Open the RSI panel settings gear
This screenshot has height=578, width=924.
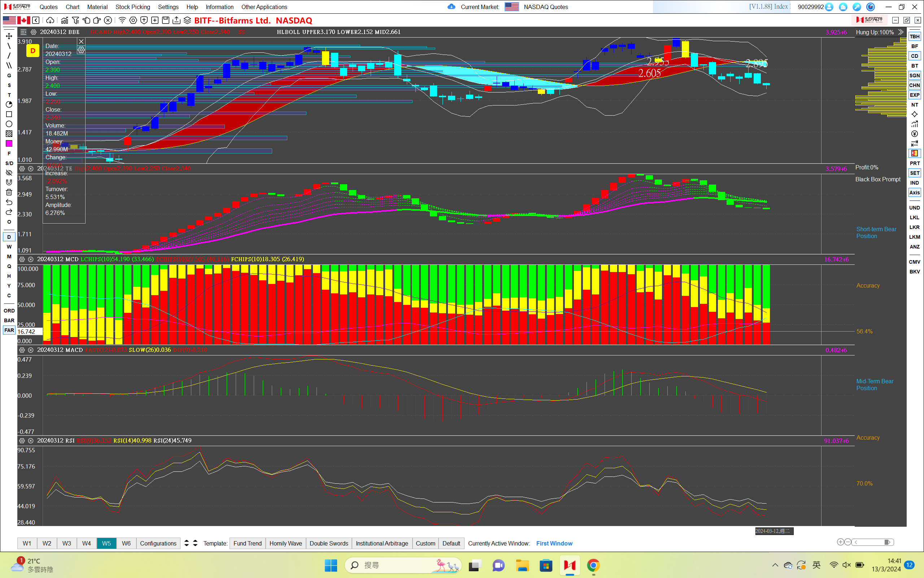22,440
